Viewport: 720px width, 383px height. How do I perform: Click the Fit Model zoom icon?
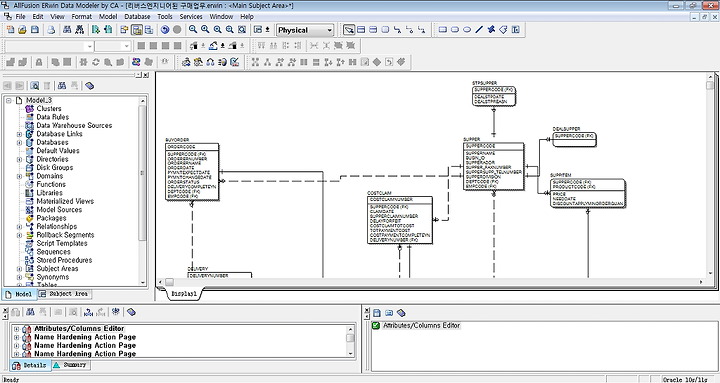point(242,29)
